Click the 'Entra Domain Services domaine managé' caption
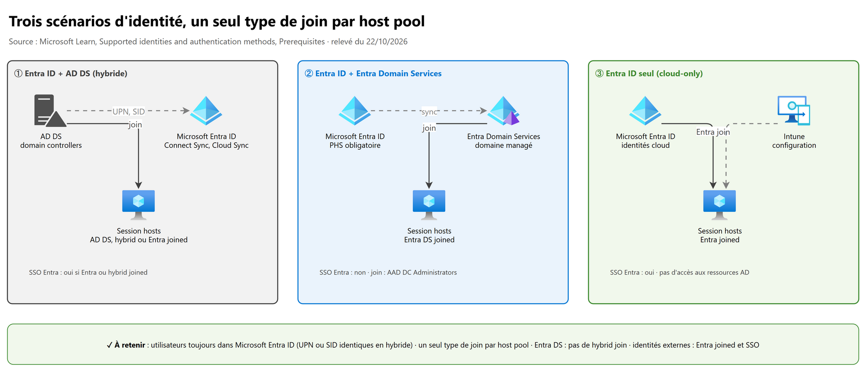868x373 pixels. [503, 141]
